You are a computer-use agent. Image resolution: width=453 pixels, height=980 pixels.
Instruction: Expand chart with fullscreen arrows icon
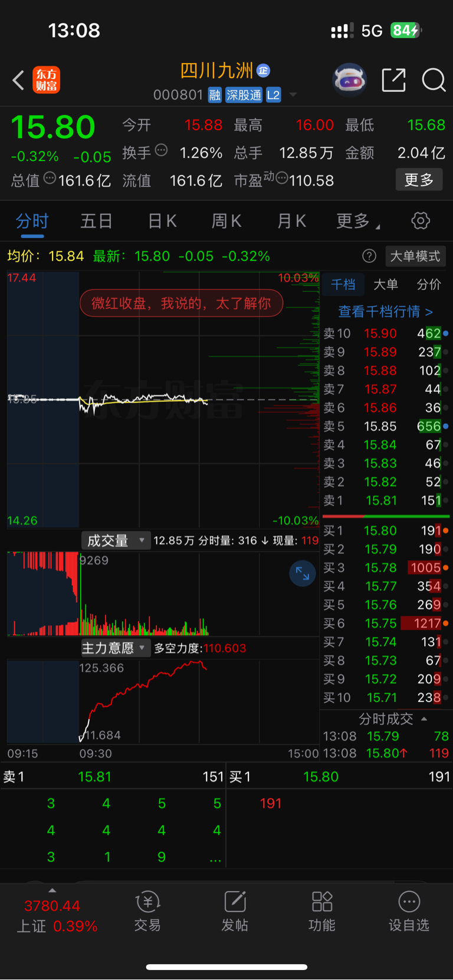click(303, 573)
